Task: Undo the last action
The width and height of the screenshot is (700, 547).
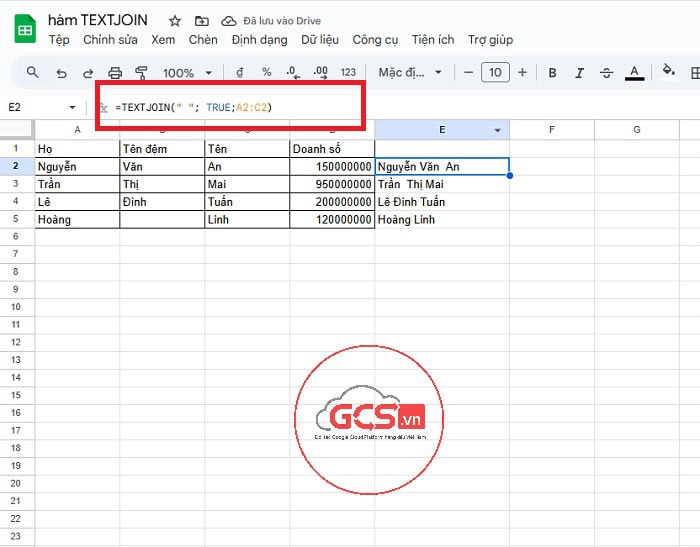Action: pos(62,73)
